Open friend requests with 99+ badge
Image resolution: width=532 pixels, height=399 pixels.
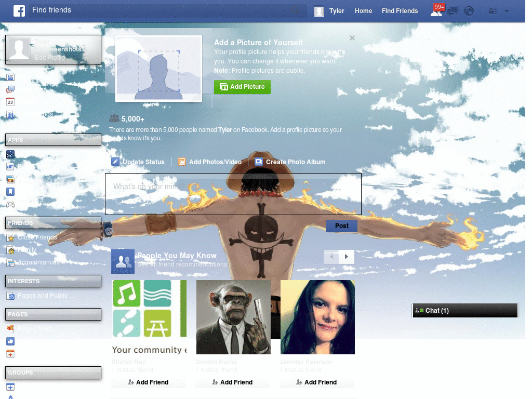coord(437,10)
